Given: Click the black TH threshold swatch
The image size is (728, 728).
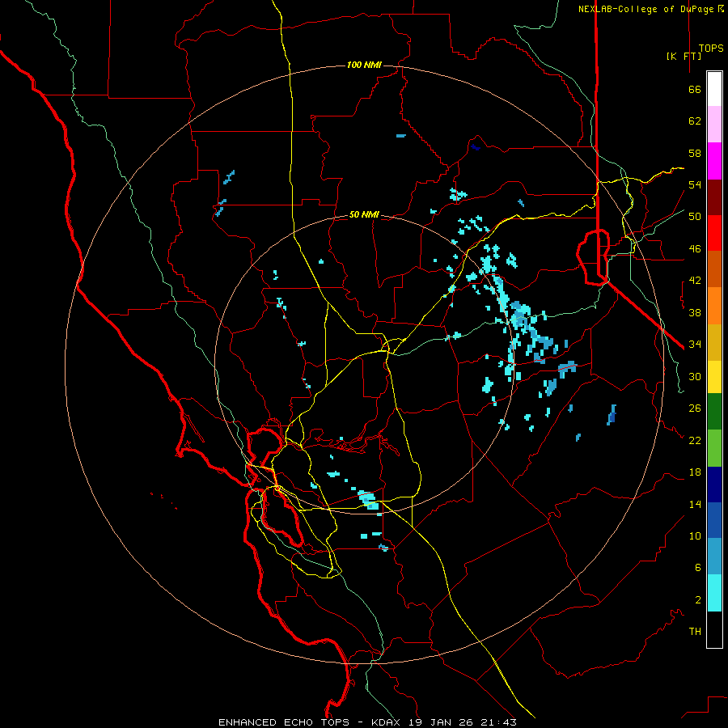Looking at the screenshot, I should [714, 629].
